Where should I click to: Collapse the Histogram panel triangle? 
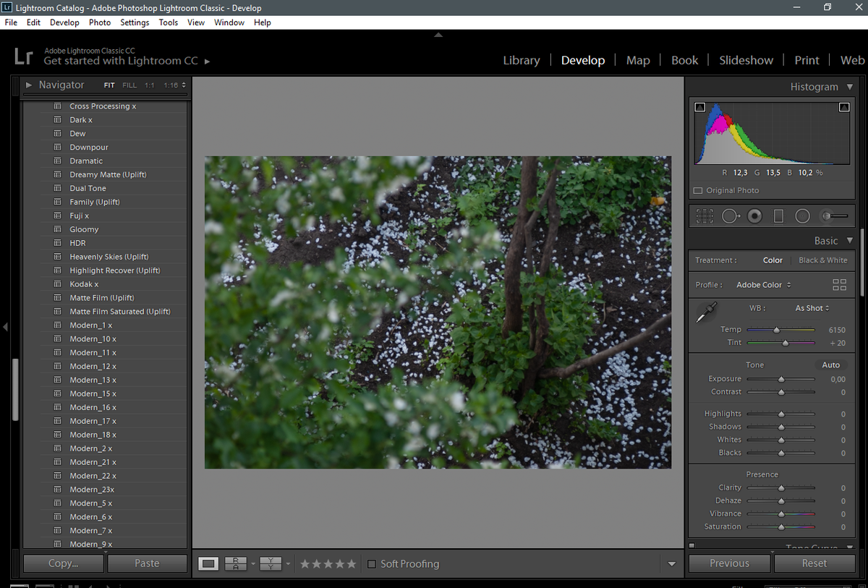coord(850,87)
